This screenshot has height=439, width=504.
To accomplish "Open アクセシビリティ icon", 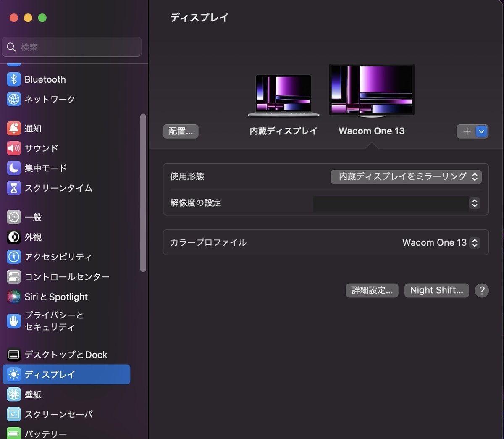I will point(14,257).
